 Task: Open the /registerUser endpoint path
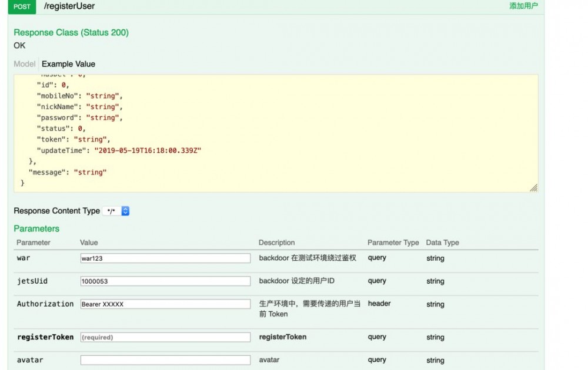point(69,6)
